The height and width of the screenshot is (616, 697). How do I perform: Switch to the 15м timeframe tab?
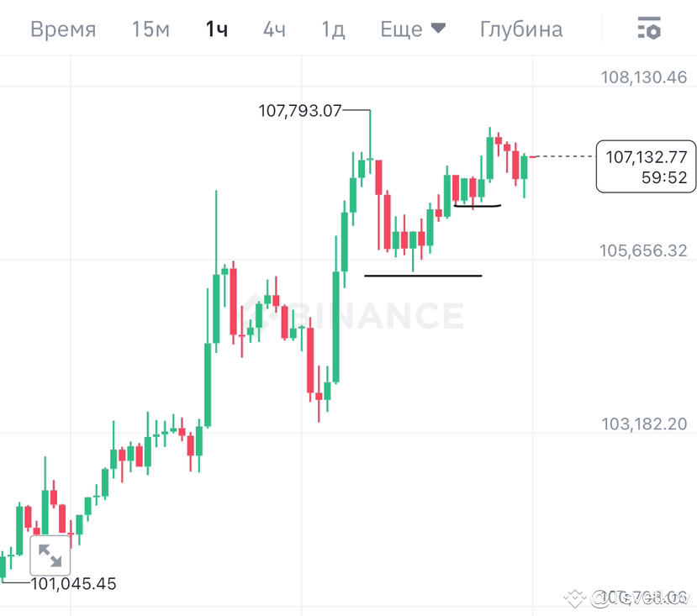pyautogui.click(x=149, y=29)
